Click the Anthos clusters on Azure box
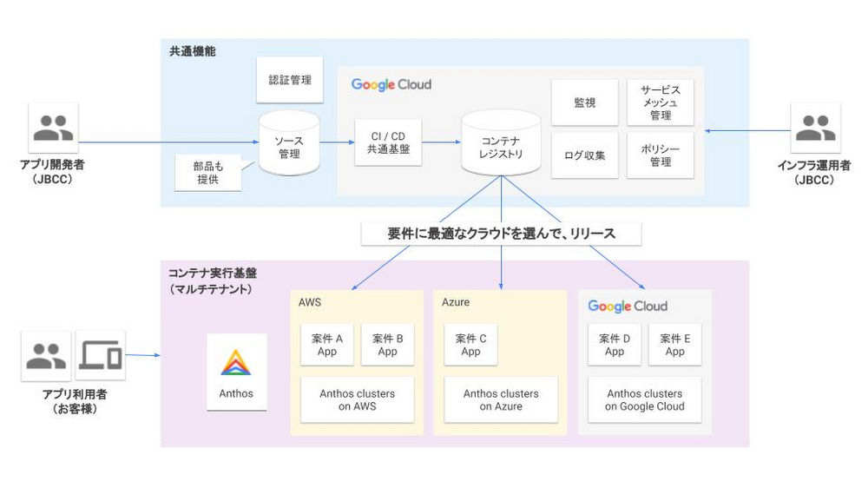 pos(501,400)
